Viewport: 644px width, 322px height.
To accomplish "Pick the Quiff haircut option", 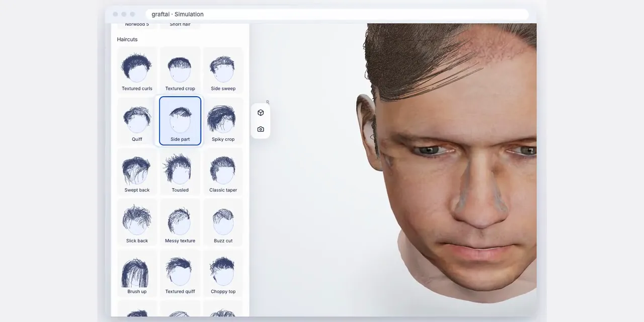I will (137, 121).
